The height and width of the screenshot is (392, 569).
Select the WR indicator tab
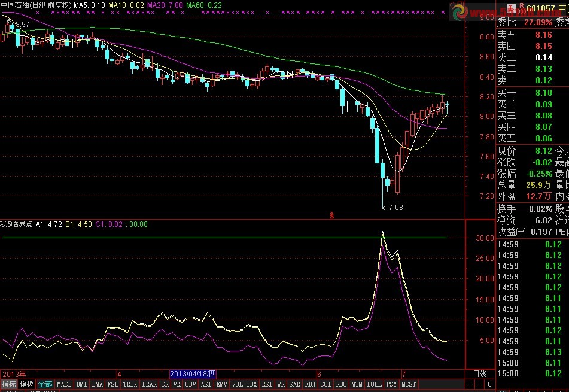click(x=281, y=384)
